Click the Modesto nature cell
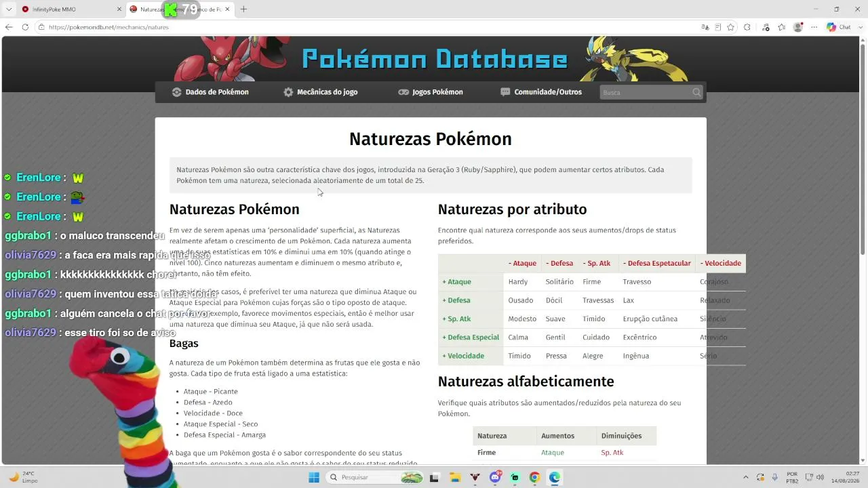Viewport: 868px width, 488px height. coord(522,319)
